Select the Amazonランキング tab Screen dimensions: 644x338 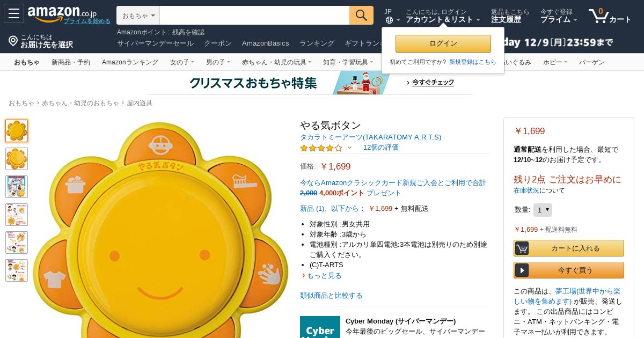tap(130, 62)
